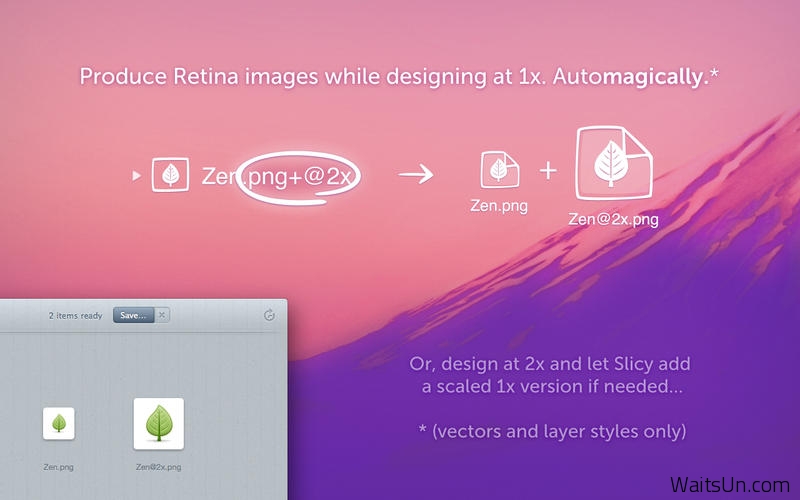Click the Zen.png file name under the small thumbnail

coord(59,467)
